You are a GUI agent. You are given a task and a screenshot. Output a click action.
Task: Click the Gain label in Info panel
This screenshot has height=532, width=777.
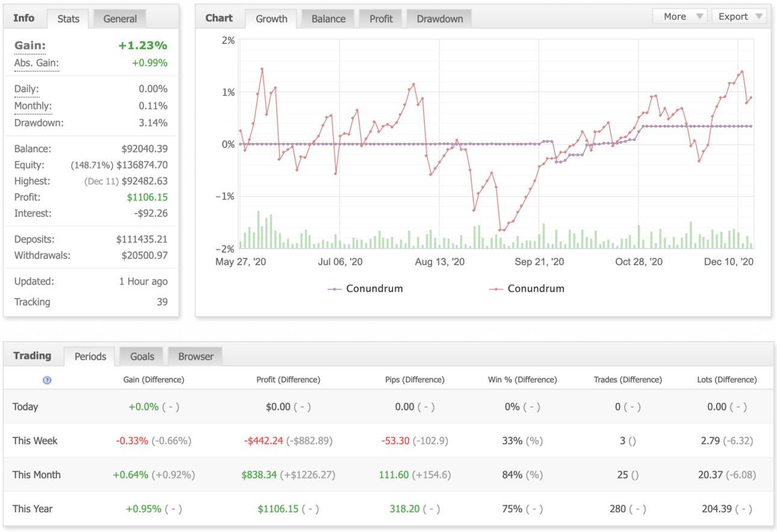click(30, 46)
